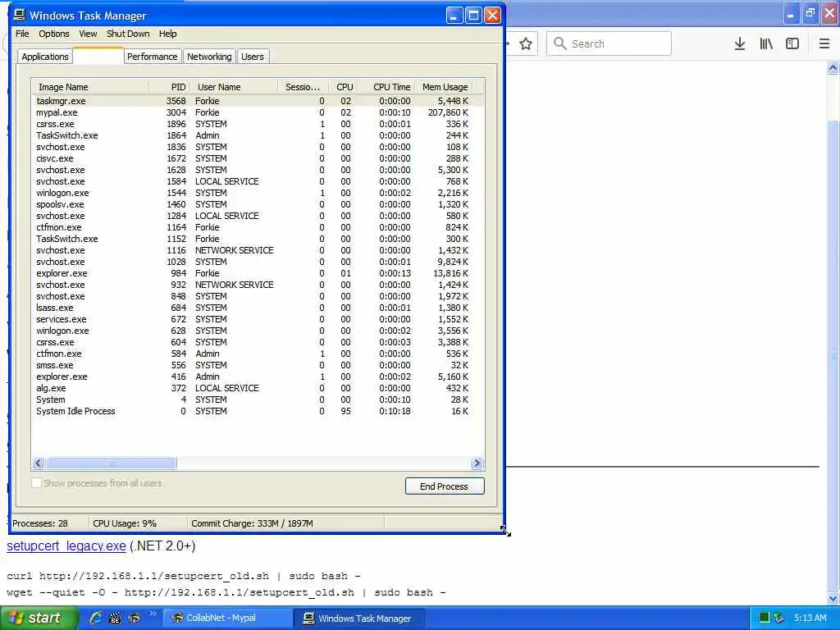
Task: Select explorer.exe with PID 984
Action: click(x=257, y=273)
